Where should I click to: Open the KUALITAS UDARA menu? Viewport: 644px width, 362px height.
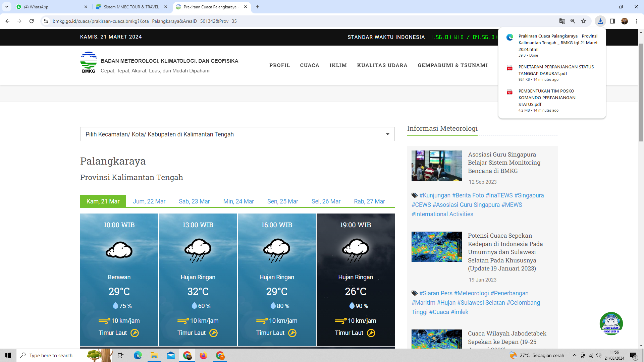(x=382, y=65)
